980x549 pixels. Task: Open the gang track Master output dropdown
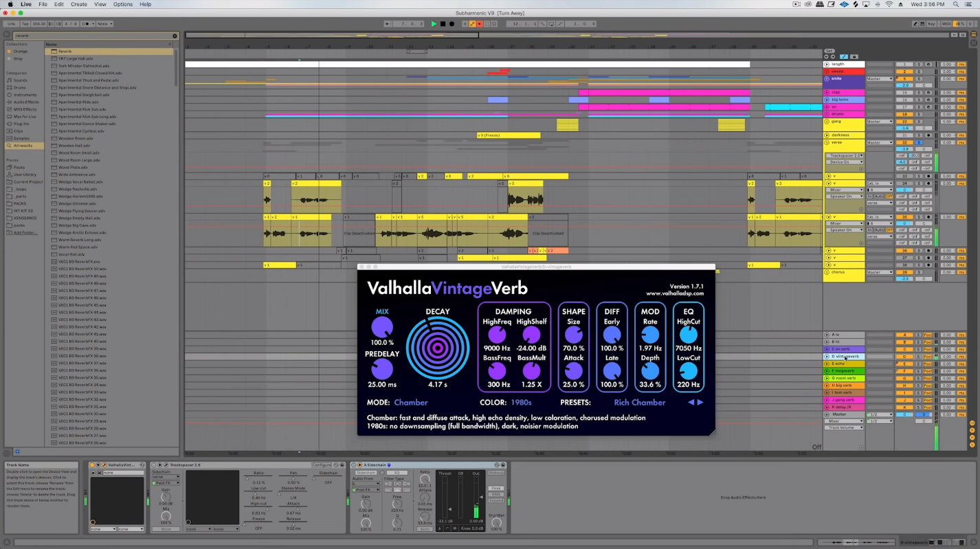coord(879,121)
